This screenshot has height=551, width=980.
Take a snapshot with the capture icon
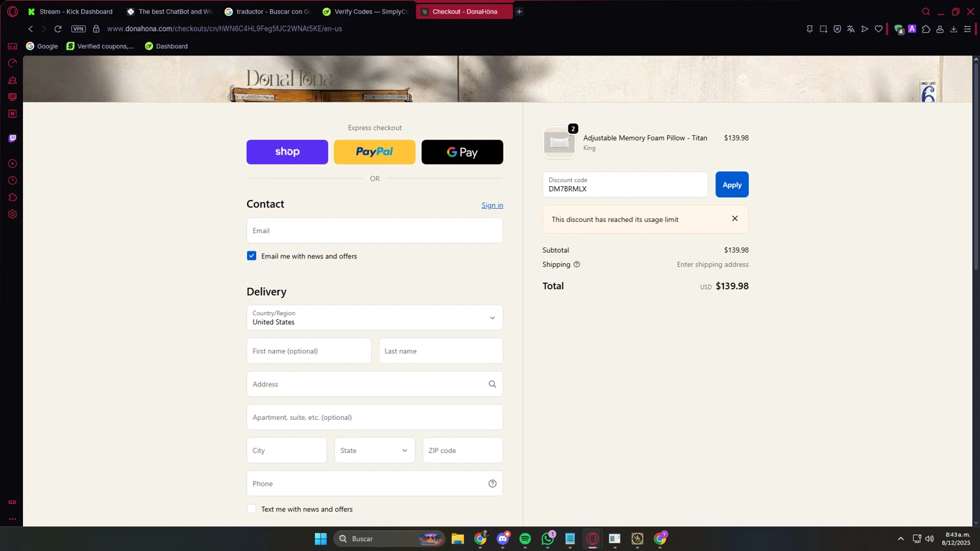pos(823,29)
